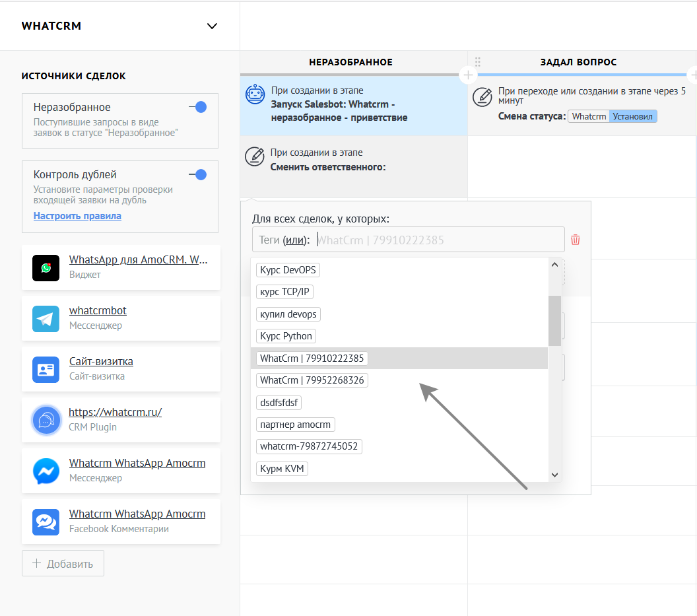Click the Facebook Messenger source icon

pyautogui.click(x=46, y=471)
